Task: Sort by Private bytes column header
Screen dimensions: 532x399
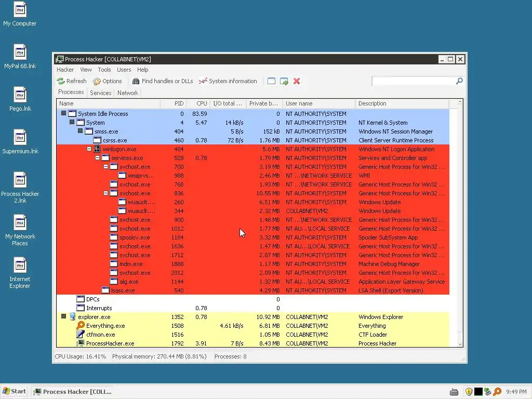Action: (264, 103)
